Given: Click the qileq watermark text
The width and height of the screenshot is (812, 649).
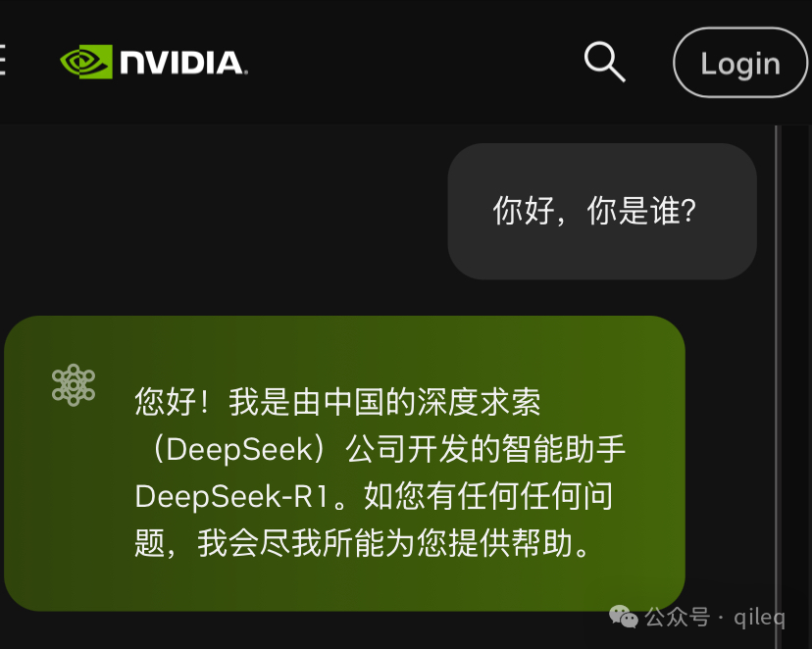Looking at the screenshot, I should [x=760, y=618].
